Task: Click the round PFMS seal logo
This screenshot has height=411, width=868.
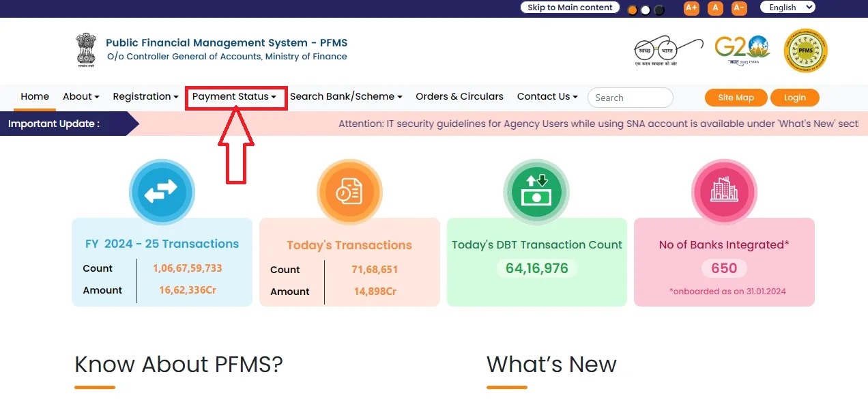Action: (x=805, y=51)
